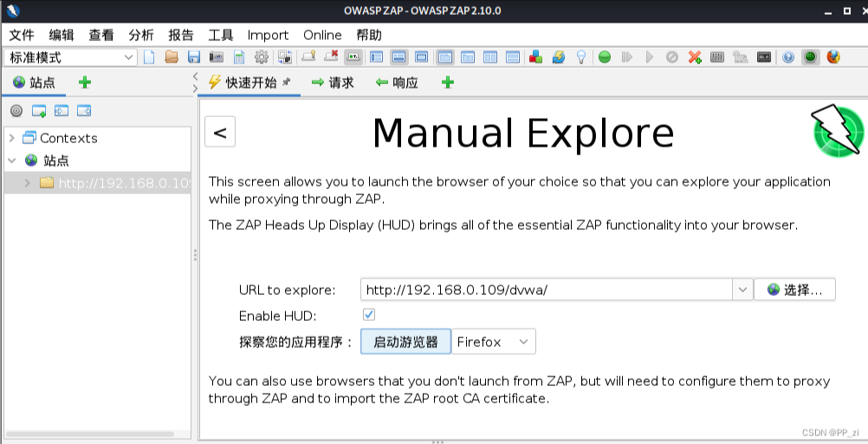The width and height of the screenshot is (868, 444).
Task: Collapse the 站点 tree node
Action: pyautogui.click(x=11, y=160)
